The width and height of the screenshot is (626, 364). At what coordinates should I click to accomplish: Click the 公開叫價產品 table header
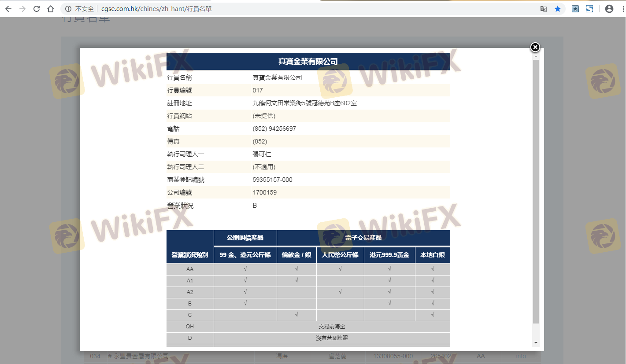pos(245,238)
